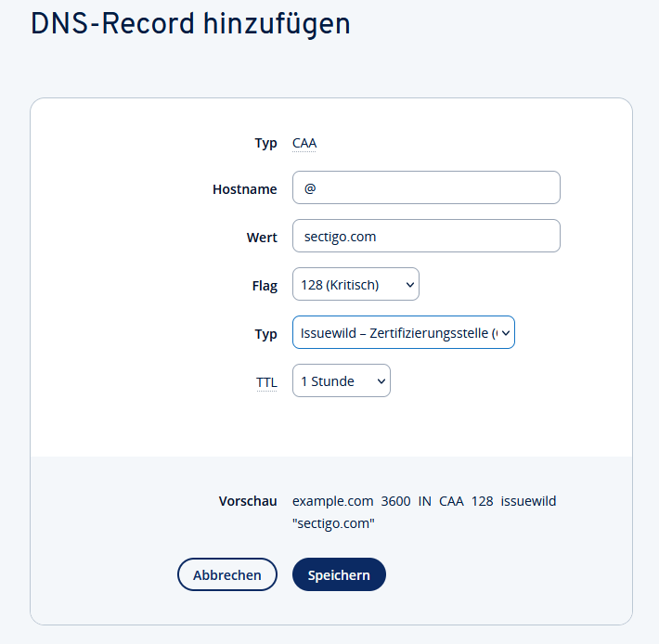Click the Wert field label

[262, 238]
